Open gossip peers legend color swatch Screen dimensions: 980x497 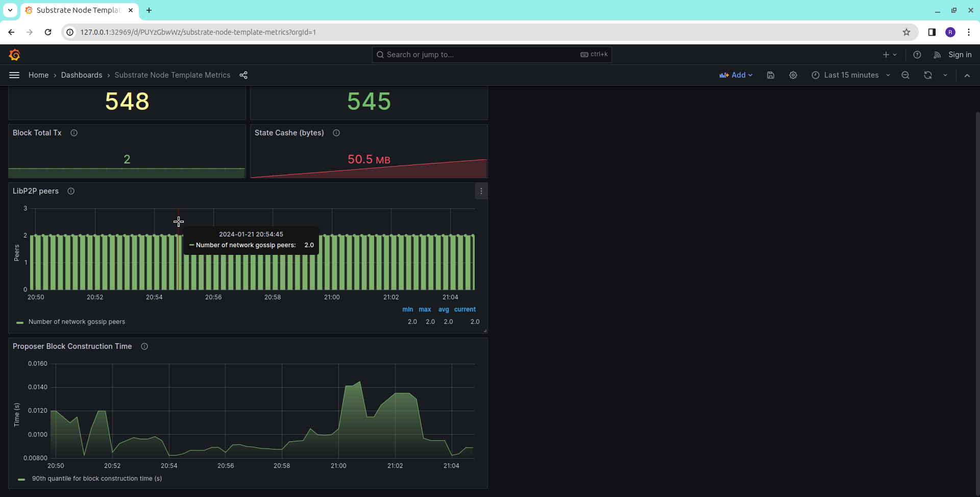(x=20, y=322)
